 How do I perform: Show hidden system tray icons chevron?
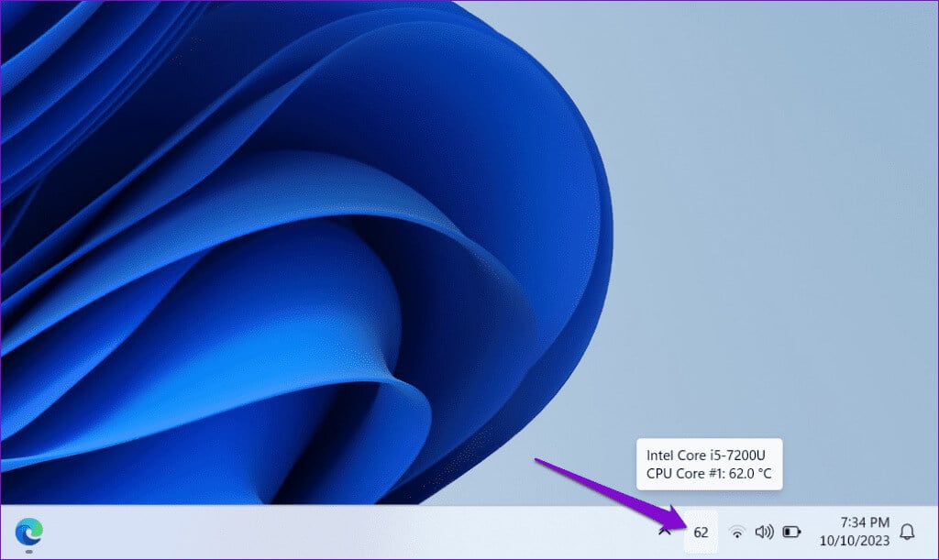664,531
